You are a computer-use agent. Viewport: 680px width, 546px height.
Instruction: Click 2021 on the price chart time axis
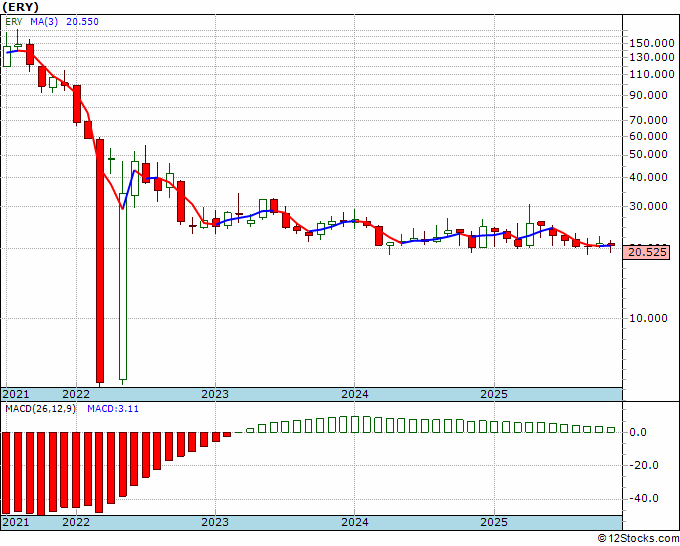pos(16,394)
